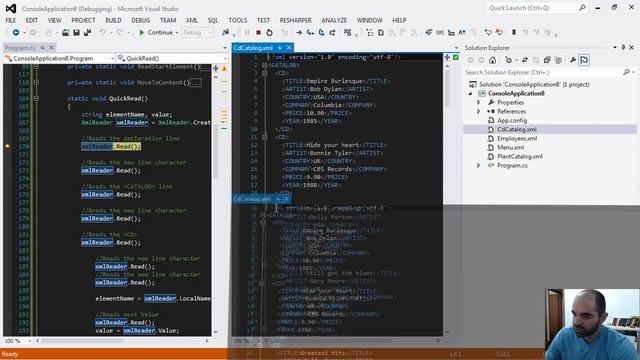The image size is (640, 360).
Task: Open the HELP menu
Action: click(x=399, y=20)
